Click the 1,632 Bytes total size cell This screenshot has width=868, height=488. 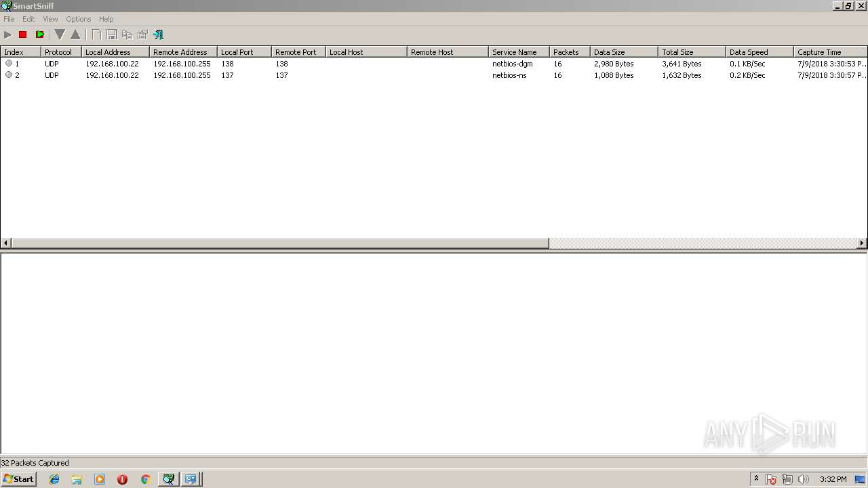[682, 75]
